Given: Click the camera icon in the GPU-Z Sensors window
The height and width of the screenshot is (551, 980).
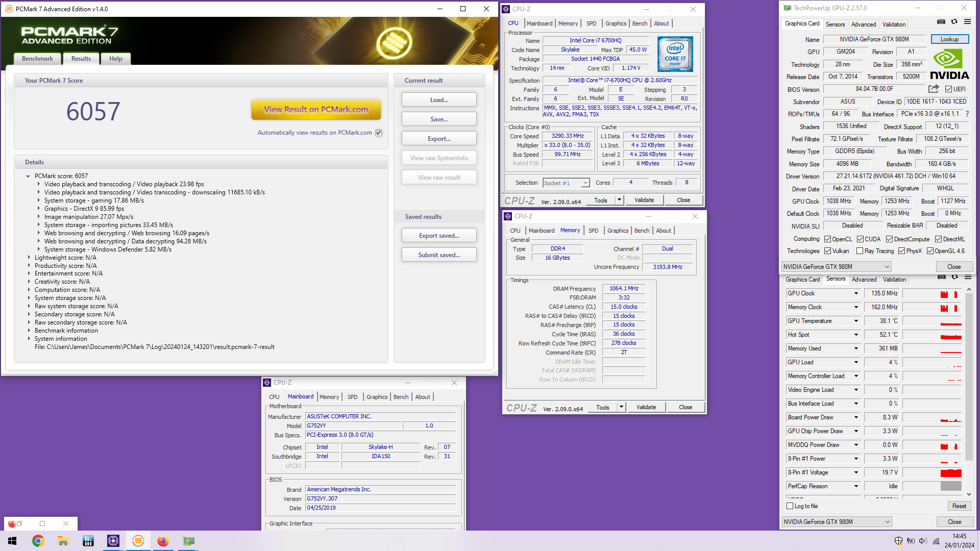Looking at the screenshot, I should pyautogui.click(x=942, y=277).
